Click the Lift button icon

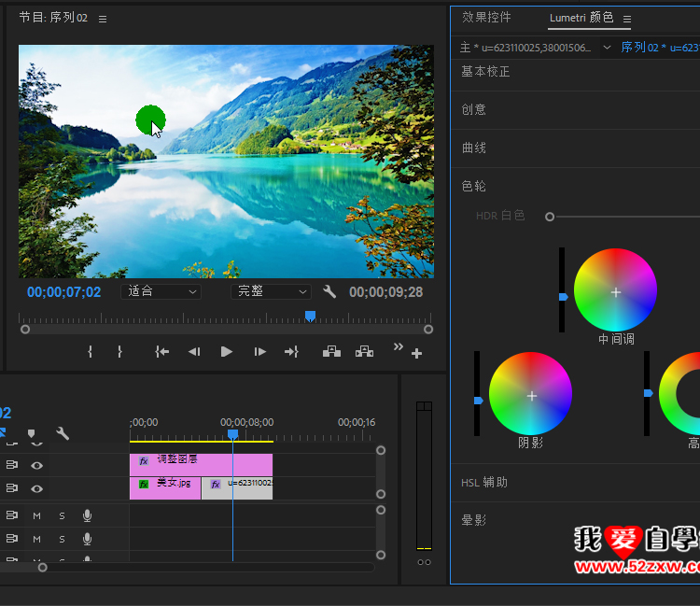[x=331, y=352]
